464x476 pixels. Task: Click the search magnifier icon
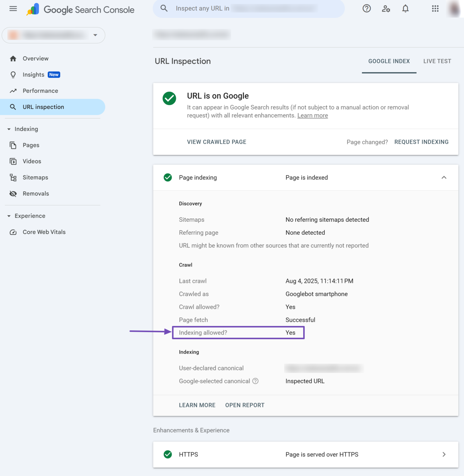click(x=164, y=8)
